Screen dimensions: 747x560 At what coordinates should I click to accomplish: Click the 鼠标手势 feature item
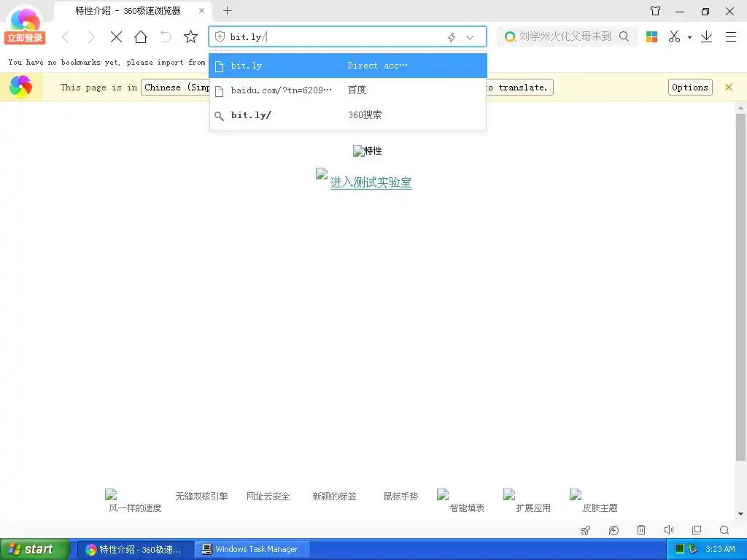coord(400,496)
